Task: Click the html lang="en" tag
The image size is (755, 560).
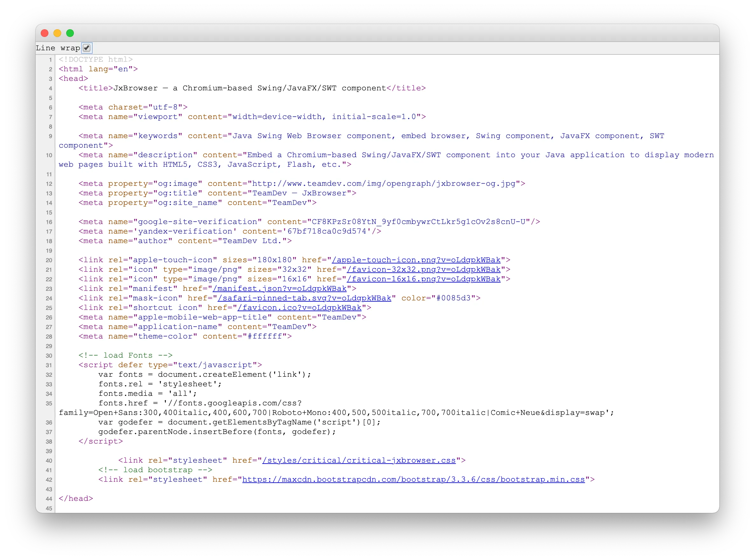Action: (98, 69)
